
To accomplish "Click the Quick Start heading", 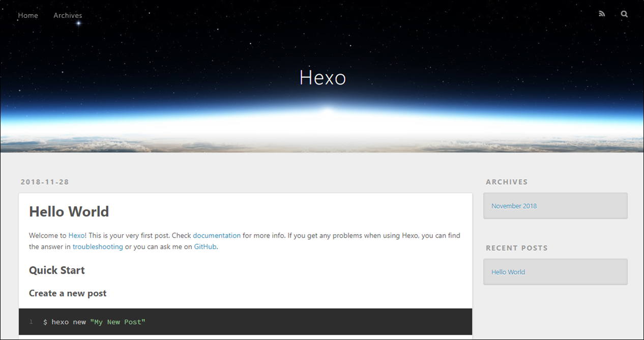I will (57, 270).
